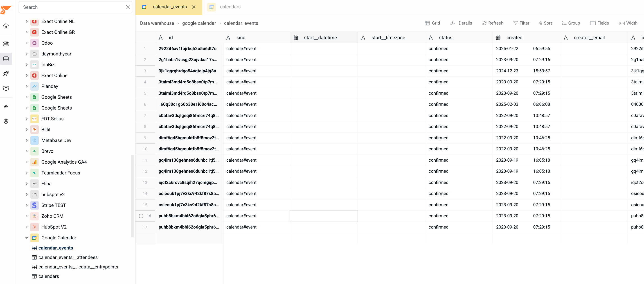Viewport: 644px width, 284px height.
Task: Click the Stripe TEST connector icon
Action: 34,205
